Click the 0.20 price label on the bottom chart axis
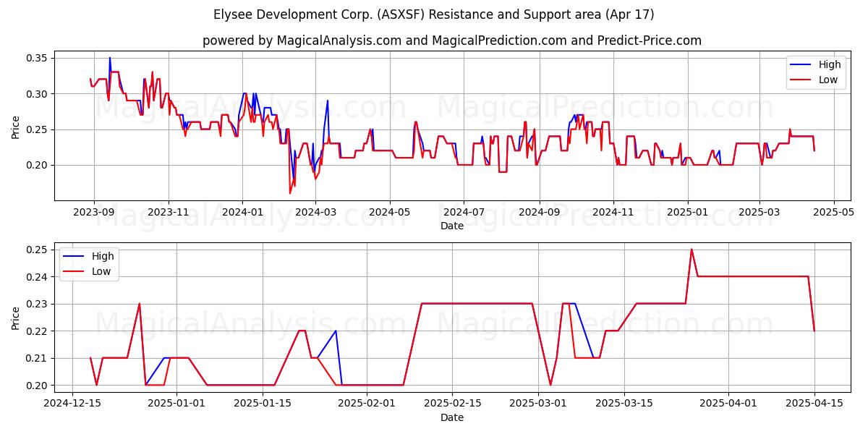The height and width of the screenshot is (434, 868). click(37, 386)
